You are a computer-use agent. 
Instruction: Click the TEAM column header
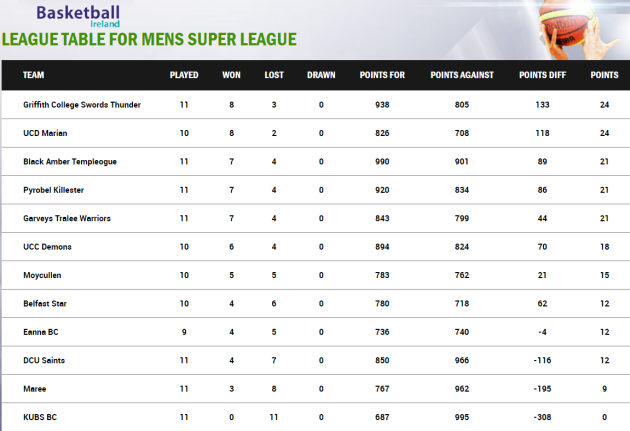33,75
